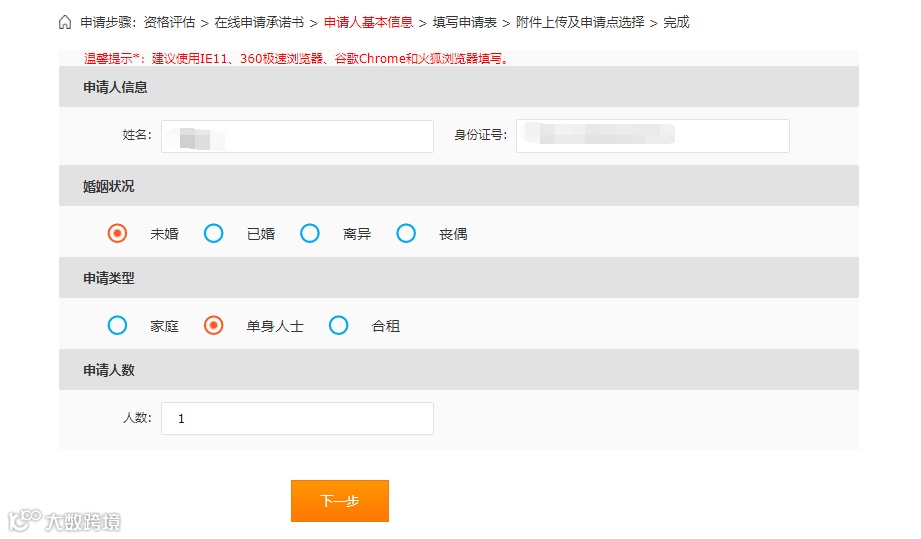Screen dimensions: 921x539
Task: Go to 在线申请承诺书 step
Action: pyautogui.click(x=259, y=22)
